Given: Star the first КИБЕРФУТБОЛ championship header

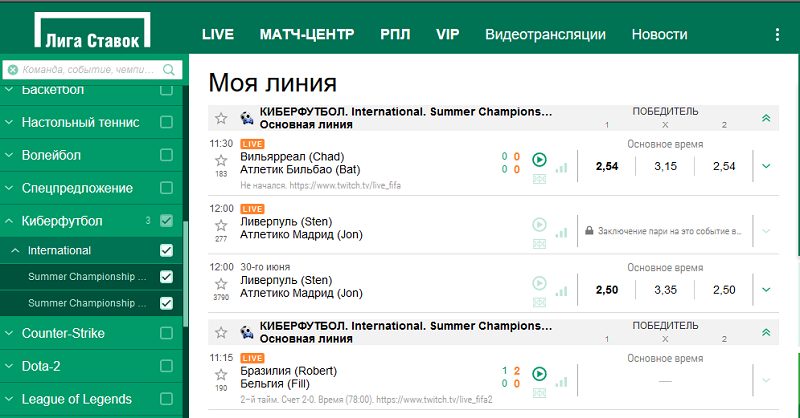Looking at the screenshot, I should [221, 118].
